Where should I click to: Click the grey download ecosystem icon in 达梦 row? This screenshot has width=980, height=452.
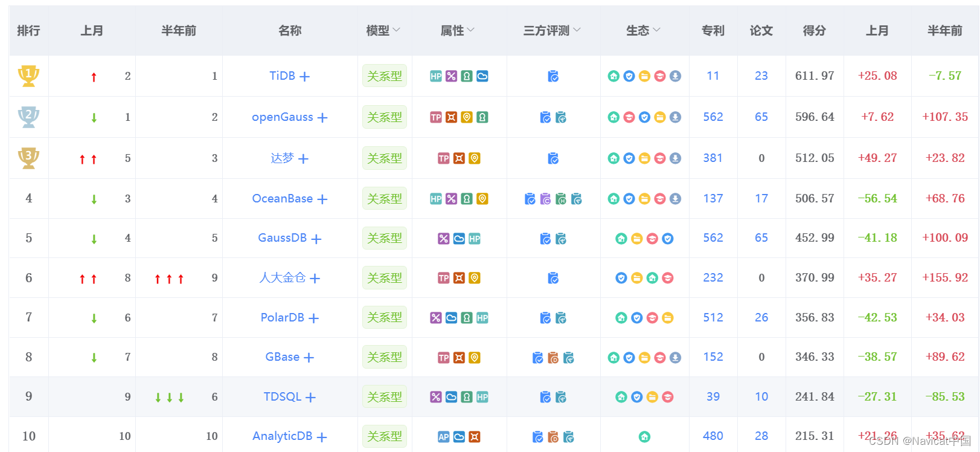pos(676,158)
